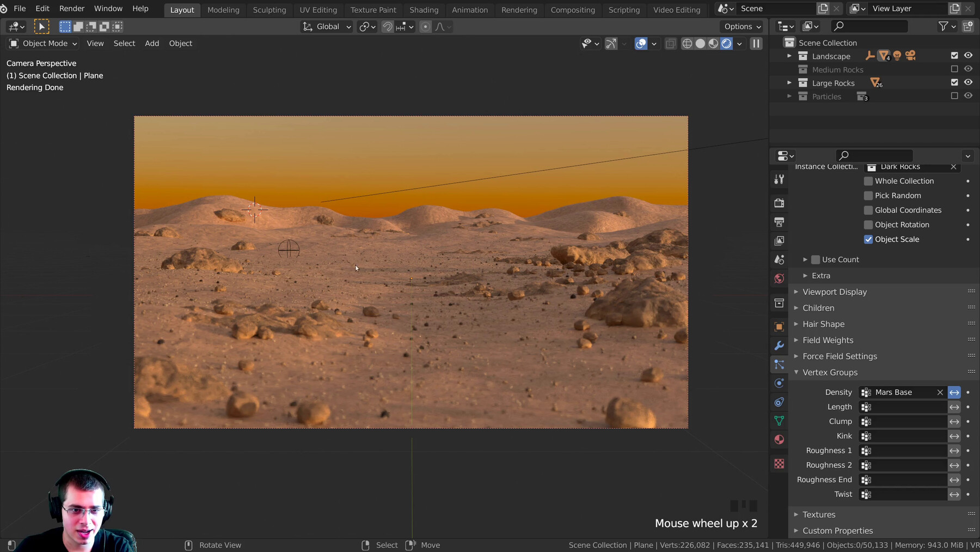Enable the Pick Random checkbox

coord(868,196)
